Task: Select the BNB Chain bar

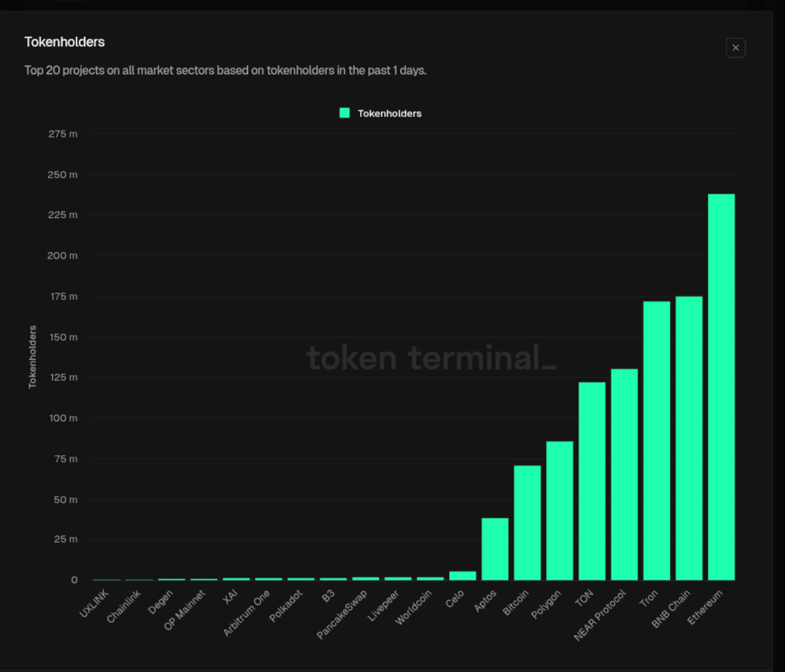Action: tap(688, 438)
